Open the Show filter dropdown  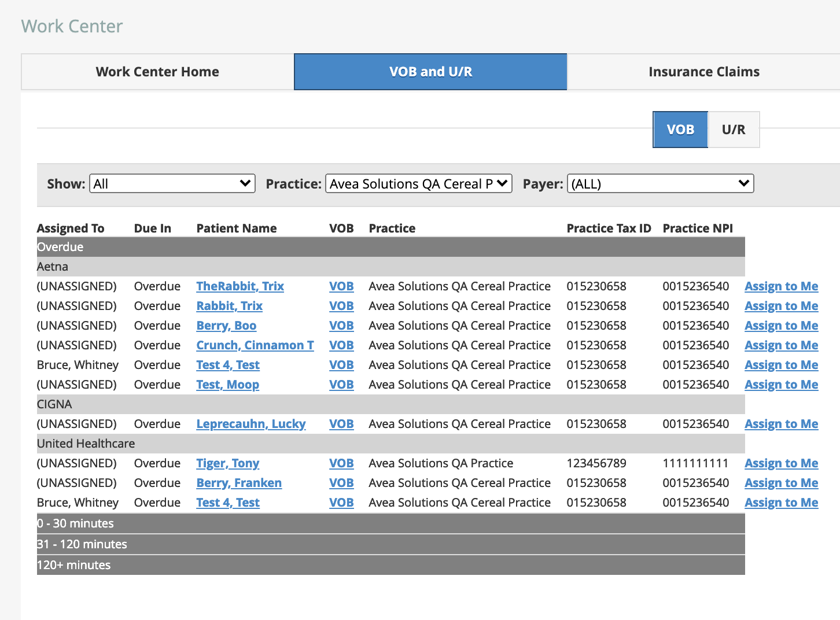(x=172, y=183)
